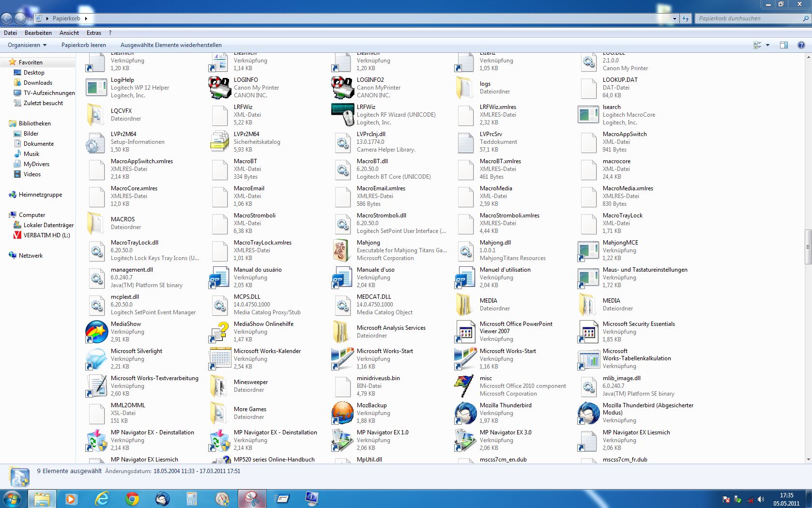Open the view options dropdown arrow
The width and height of the screenshot is (812, 508).
[767, 45]
